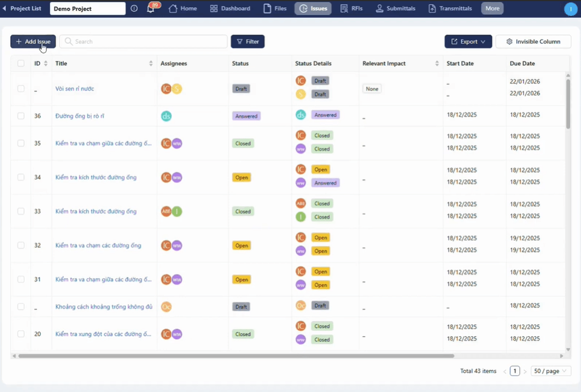Click assignee avatar for issue 36
Image resolution: width=581 pixels, height=392 pixels.
coord(166,116)
